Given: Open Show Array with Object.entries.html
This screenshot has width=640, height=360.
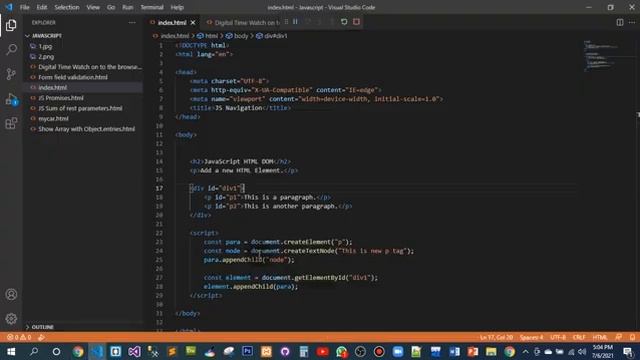Looking at the screenshot, I should coord(86,129).
